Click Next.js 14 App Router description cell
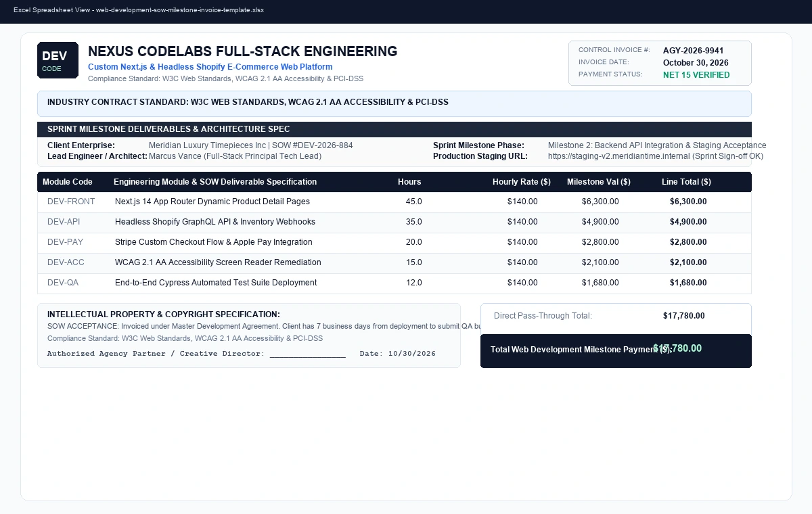812x514 pixels. (212, 202)
